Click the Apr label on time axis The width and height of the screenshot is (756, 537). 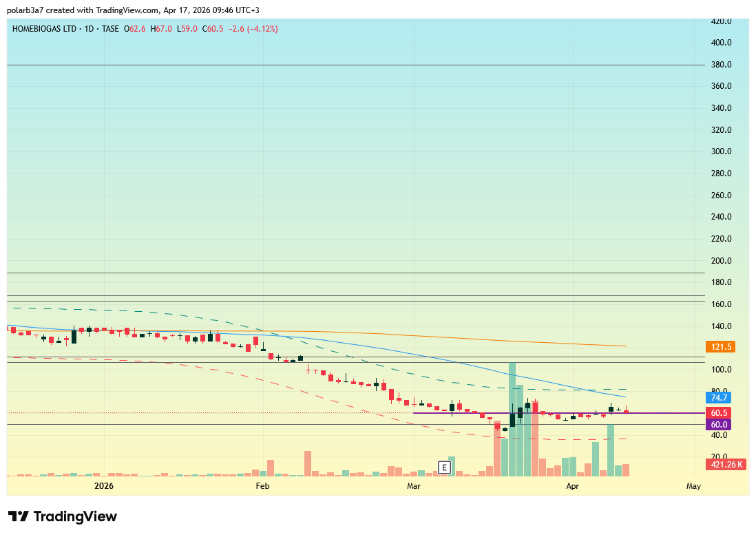[572, 486]
